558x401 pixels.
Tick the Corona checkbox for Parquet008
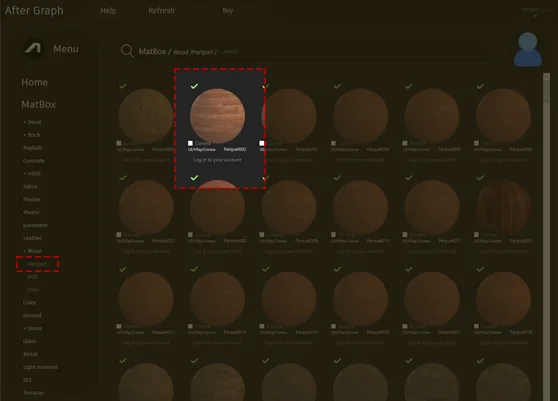190,234
